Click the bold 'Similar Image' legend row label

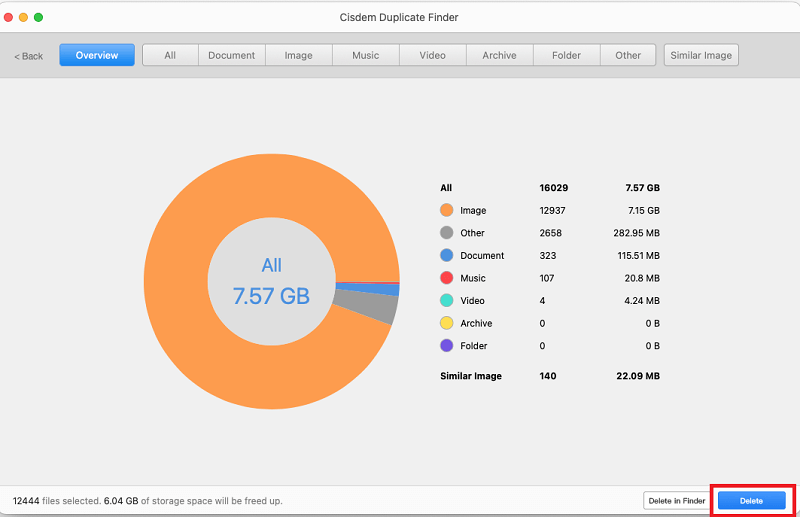click(471, 376)
